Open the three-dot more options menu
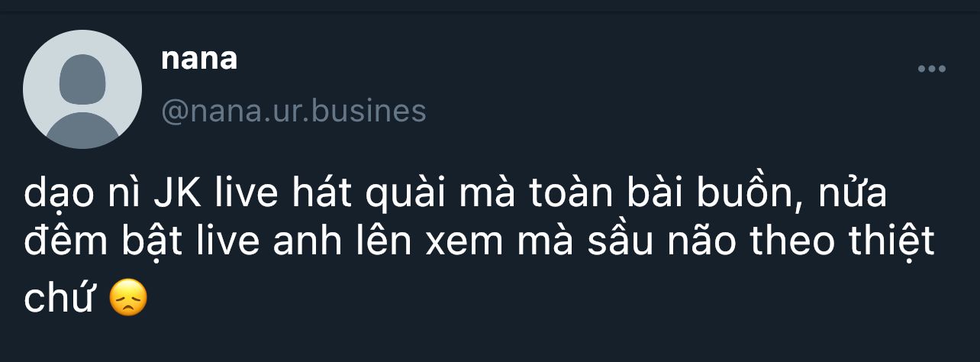 pyautogui.click(x=931, y=69)
